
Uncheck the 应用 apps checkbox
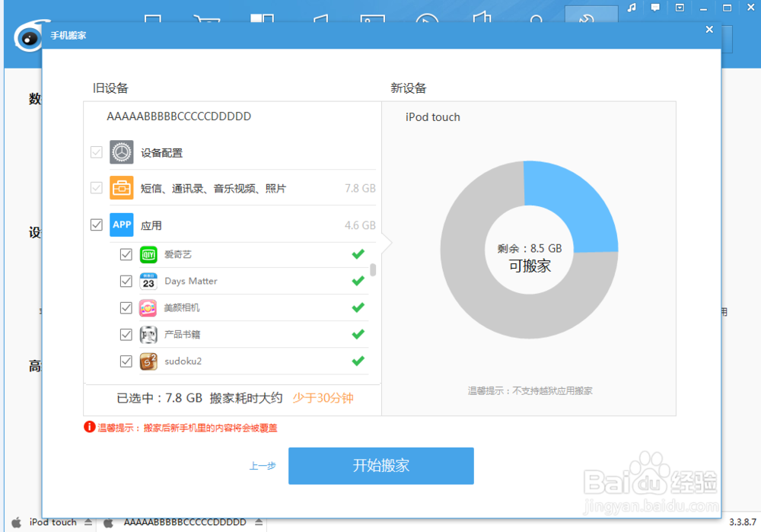96,225
